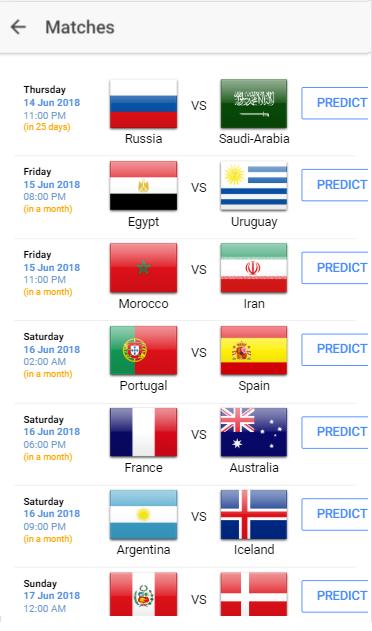Select the Morocco flag
The image size is (372, 631).
143,268
